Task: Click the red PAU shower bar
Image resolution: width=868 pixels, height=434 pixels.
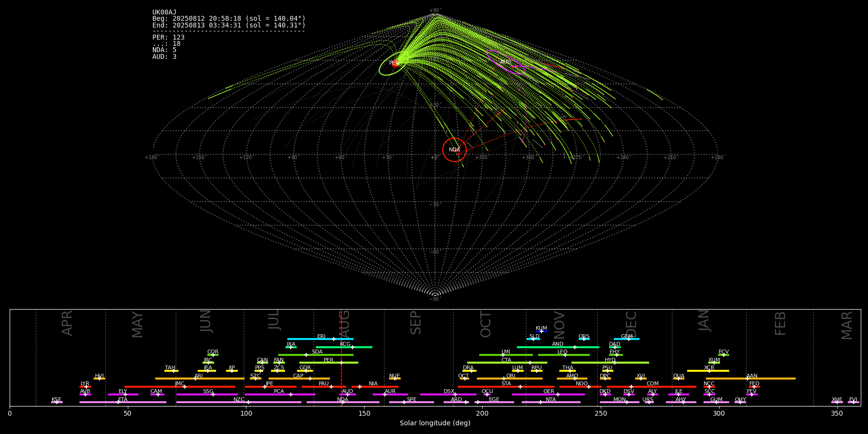Action: tap(324, 386)
